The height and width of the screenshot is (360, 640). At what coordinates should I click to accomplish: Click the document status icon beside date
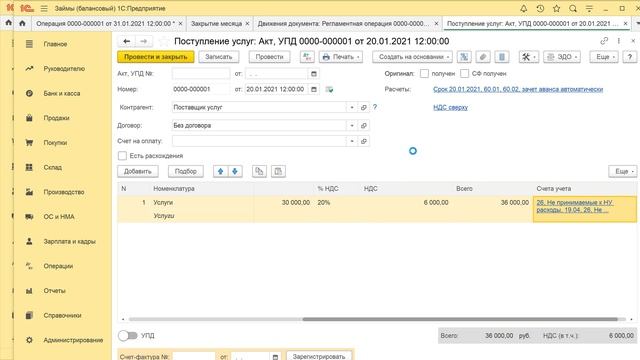pos(329,89)
